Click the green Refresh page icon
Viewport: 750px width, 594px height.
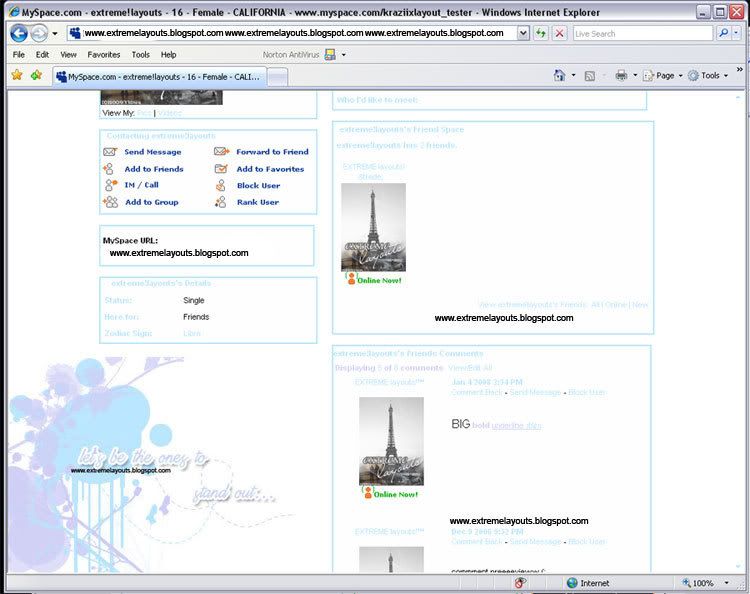(541, 33)
